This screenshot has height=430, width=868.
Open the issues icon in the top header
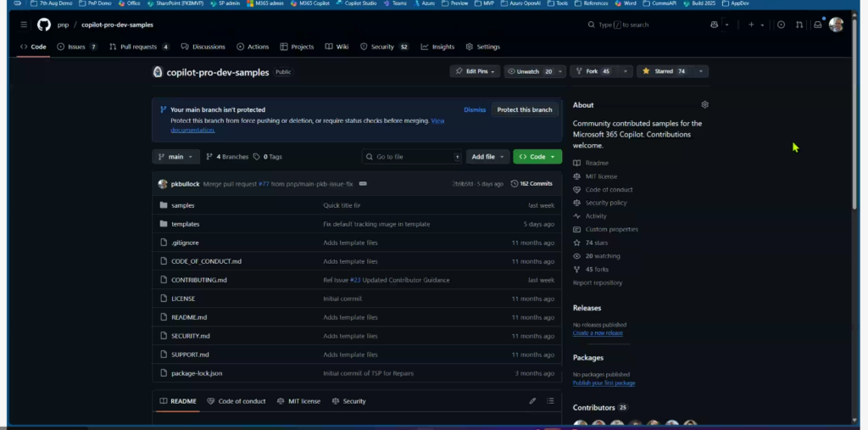(781, 25)
